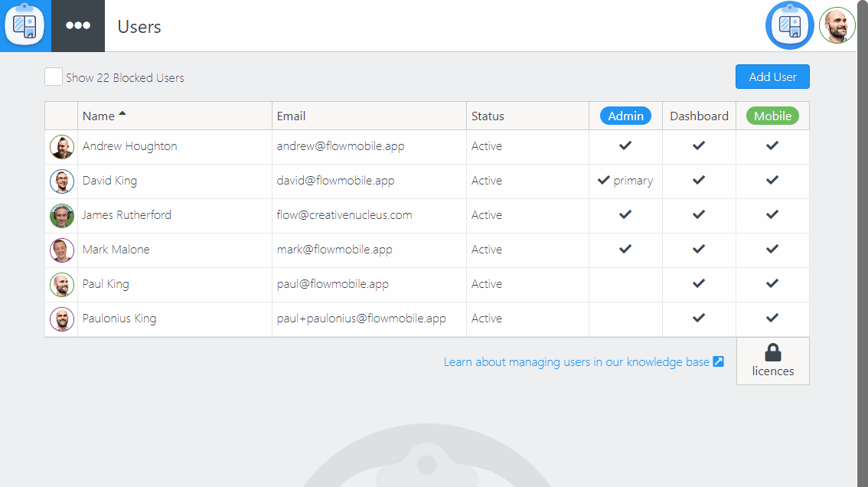Revoke Paul King's Dashboard access checkmark
The width and height of the screenshot is (868, 487).
(x=698, y=284)
